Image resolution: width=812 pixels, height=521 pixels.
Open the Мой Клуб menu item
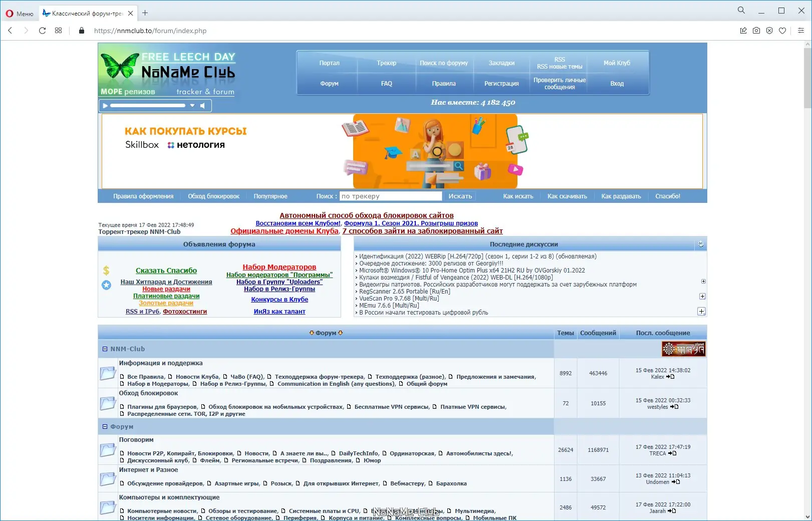(617, 63)
